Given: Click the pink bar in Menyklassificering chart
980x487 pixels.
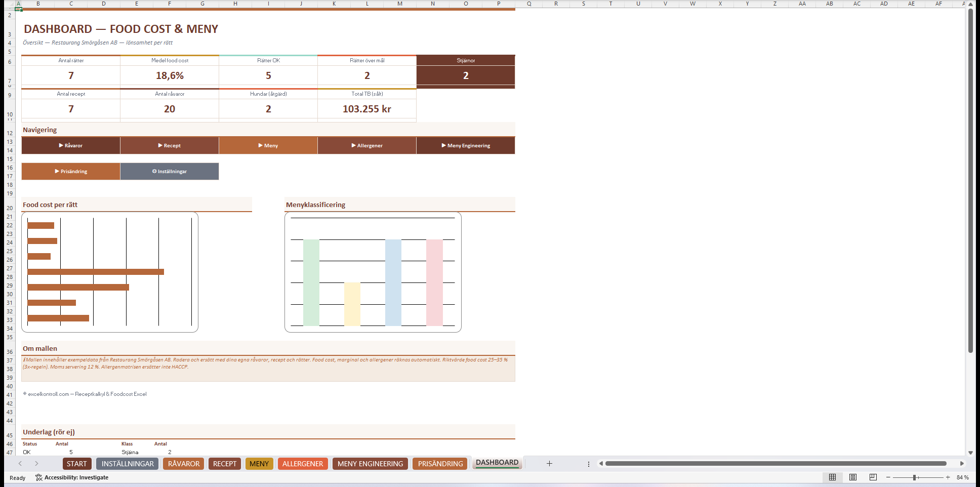Looking at the screenshot, I should [x=434, y=282].
